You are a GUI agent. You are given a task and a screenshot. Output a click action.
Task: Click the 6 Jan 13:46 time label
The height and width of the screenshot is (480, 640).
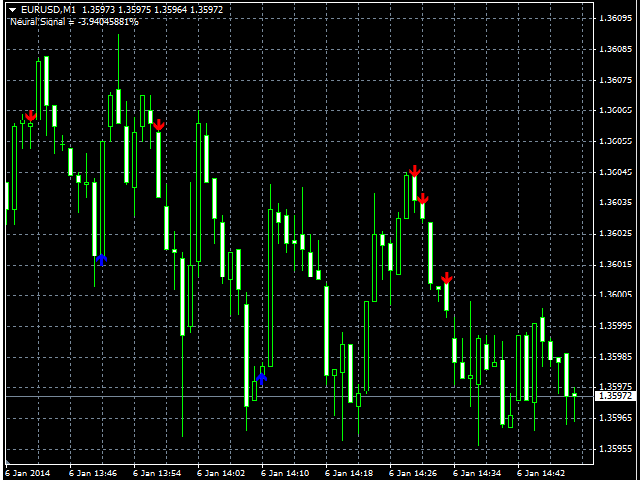[93, 473]
